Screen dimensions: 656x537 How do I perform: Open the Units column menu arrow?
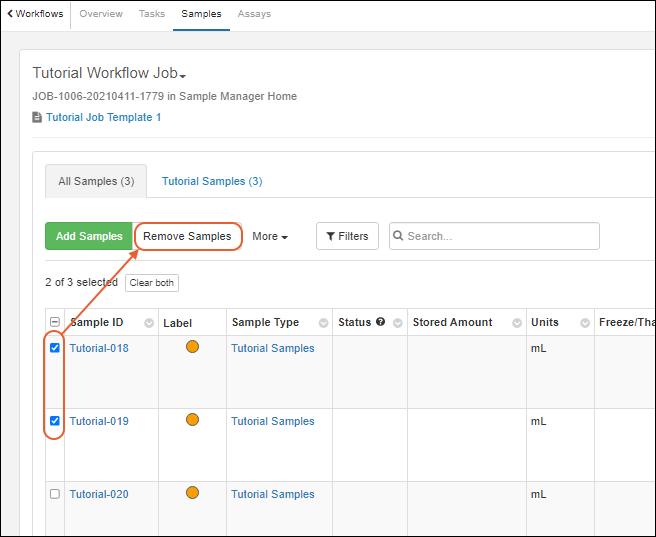(584, 323)
